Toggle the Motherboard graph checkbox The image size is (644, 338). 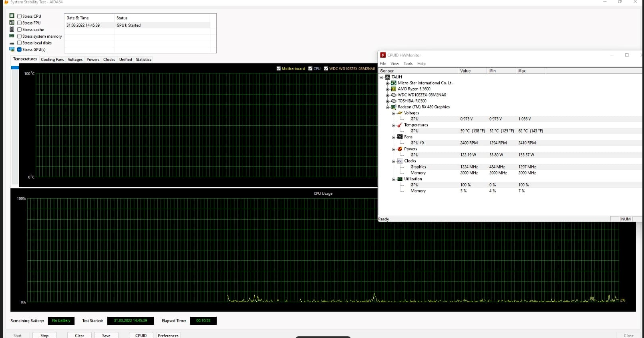(279, 68)
